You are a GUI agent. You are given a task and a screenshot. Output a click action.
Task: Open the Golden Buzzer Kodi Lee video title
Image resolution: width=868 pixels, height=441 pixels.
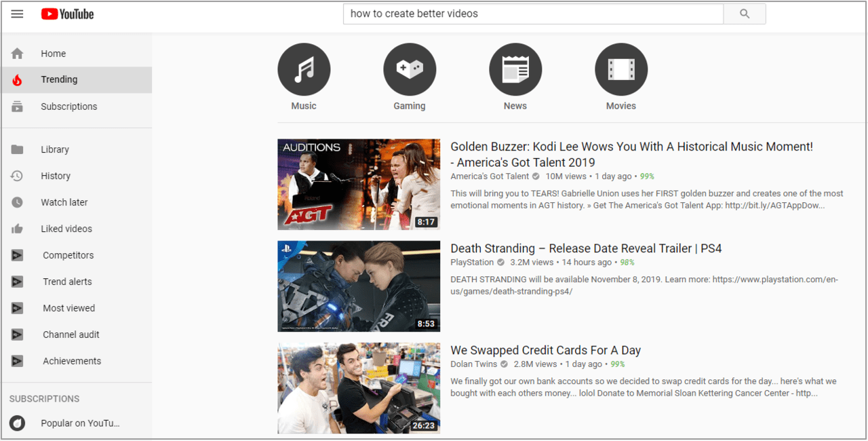pos(631,155)
